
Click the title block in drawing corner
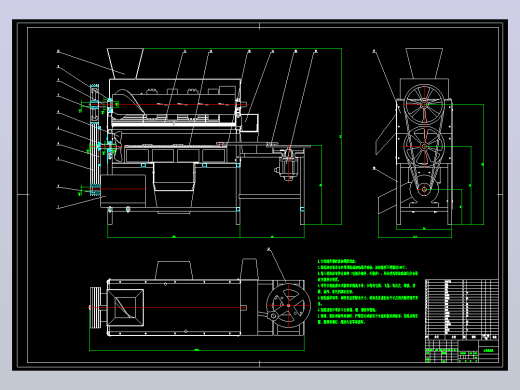click(462, 351)
